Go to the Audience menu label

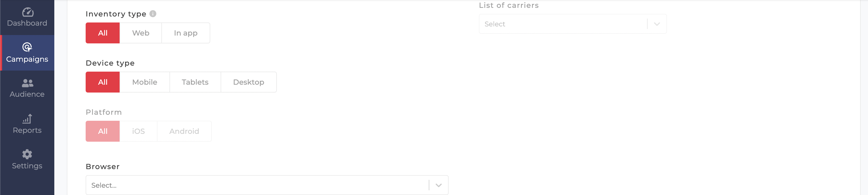(27, 94)
